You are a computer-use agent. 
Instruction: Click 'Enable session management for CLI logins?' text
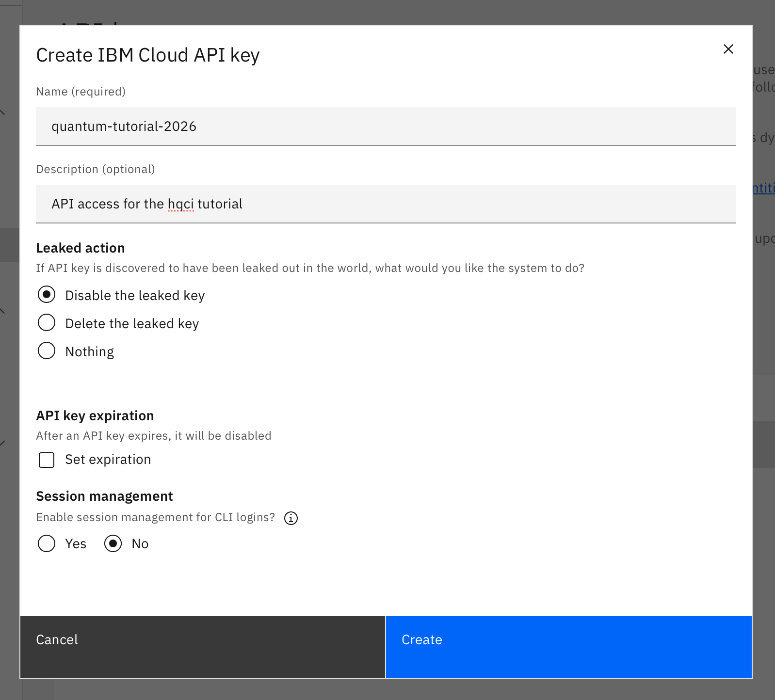coord(156,517)
